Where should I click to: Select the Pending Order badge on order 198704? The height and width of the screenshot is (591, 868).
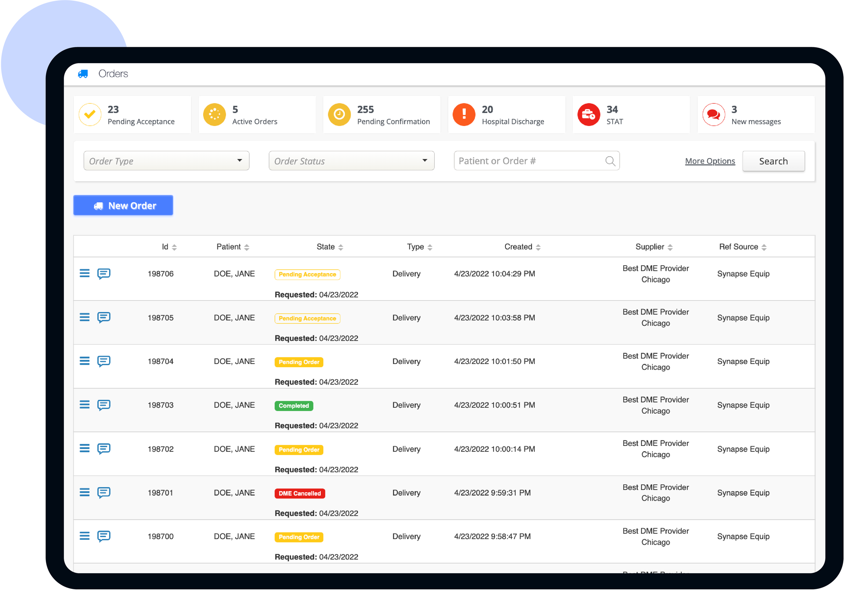coord(299,362)
